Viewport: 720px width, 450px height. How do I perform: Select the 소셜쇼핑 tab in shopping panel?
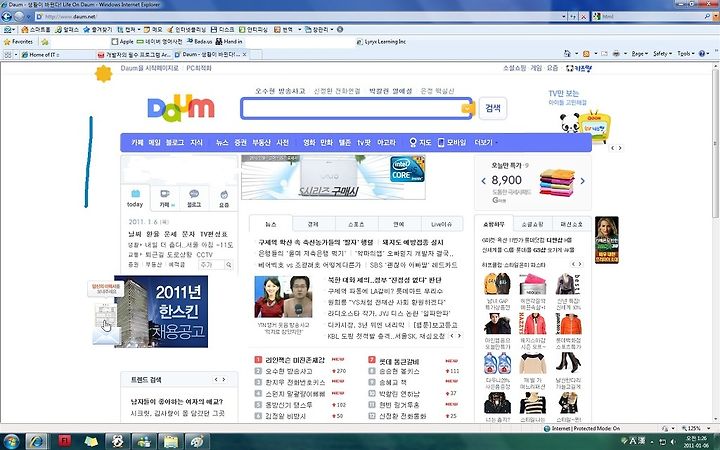(x=532, y=224)
